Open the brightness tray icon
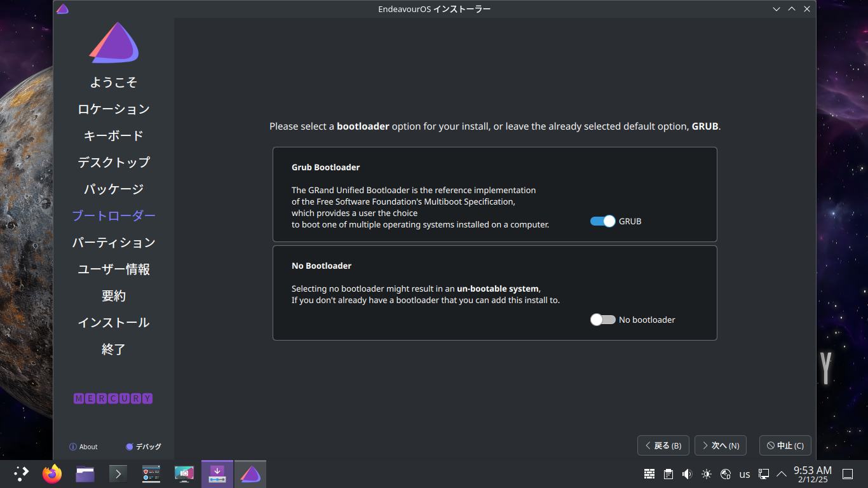The image size is (868, 488). [x=707, y=474]
